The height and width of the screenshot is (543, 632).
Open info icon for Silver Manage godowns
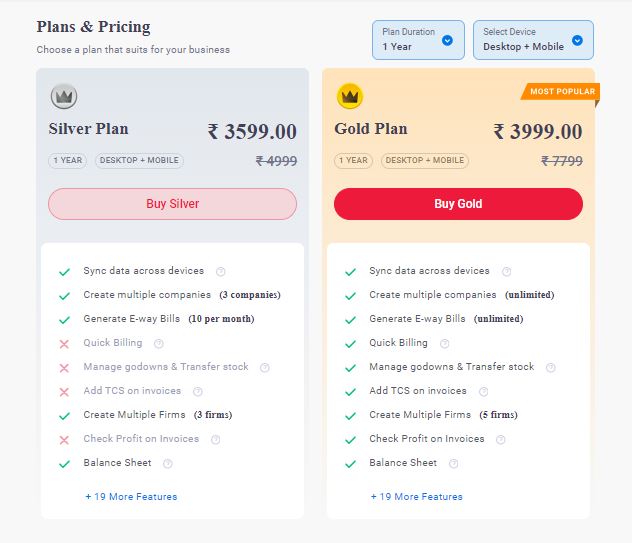pyautogui.click(x=265, y=367)
